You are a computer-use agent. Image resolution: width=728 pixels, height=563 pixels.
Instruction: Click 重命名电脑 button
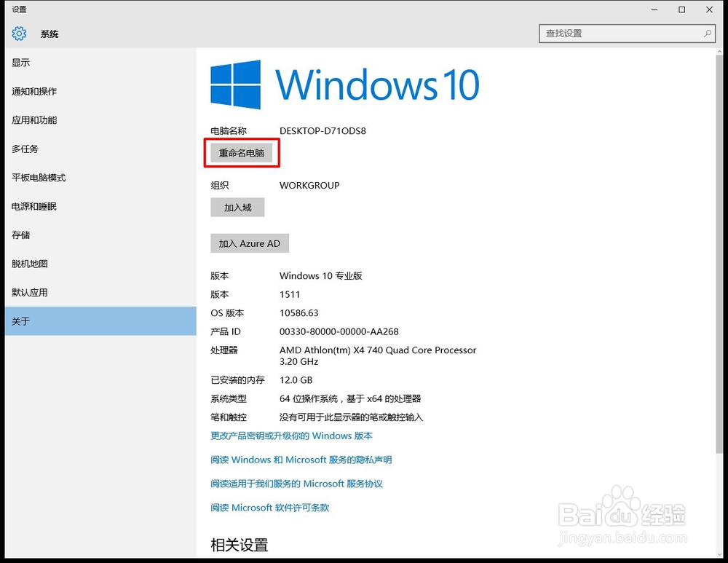(242, 153)
